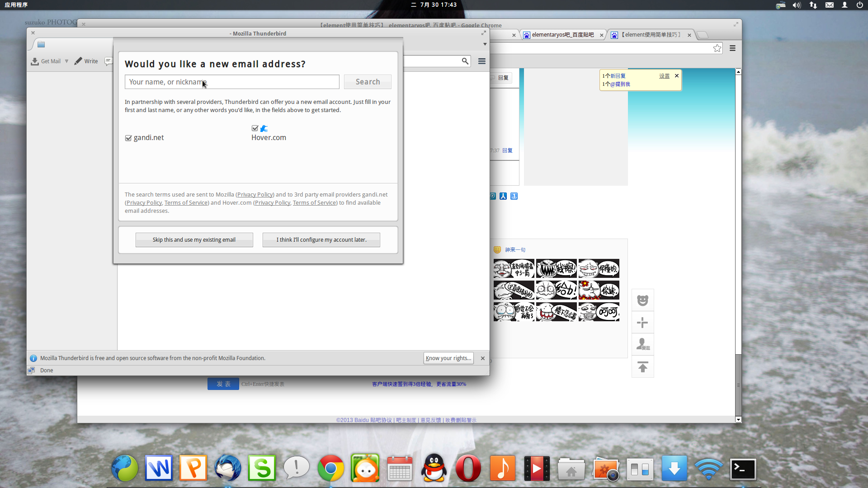Open Thunderbird from the dock
Viewport: 868px width, 488px height.
tap(227, 468)
